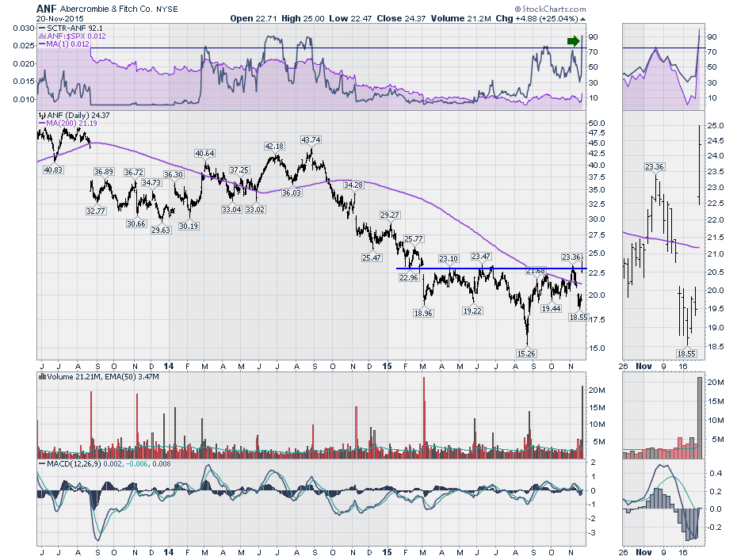
Task: Click the 30.19 low price label
Action: tap(189, 226)
